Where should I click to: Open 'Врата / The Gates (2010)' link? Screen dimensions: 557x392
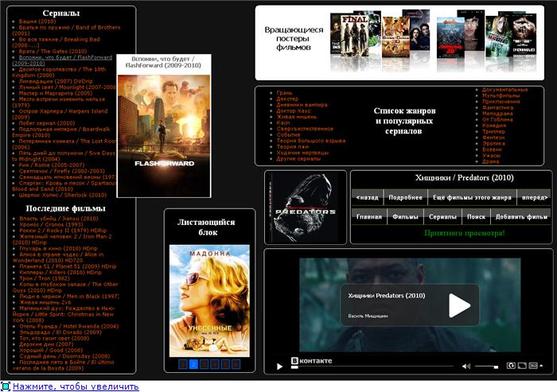(53, 51)
